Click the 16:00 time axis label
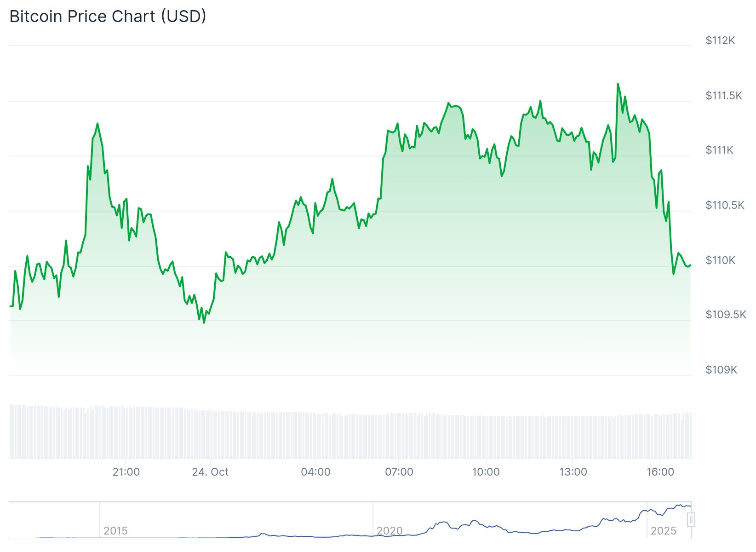 tap(660, 472)
